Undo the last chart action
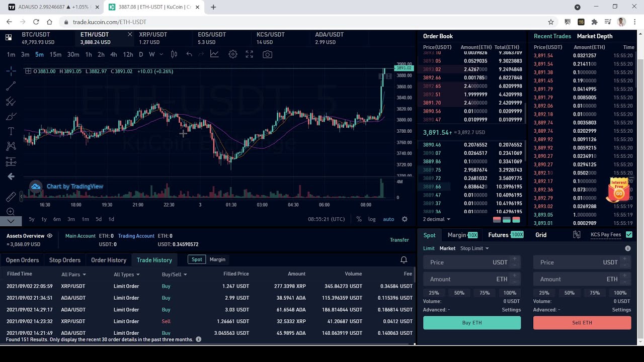 tap(189, 54)
